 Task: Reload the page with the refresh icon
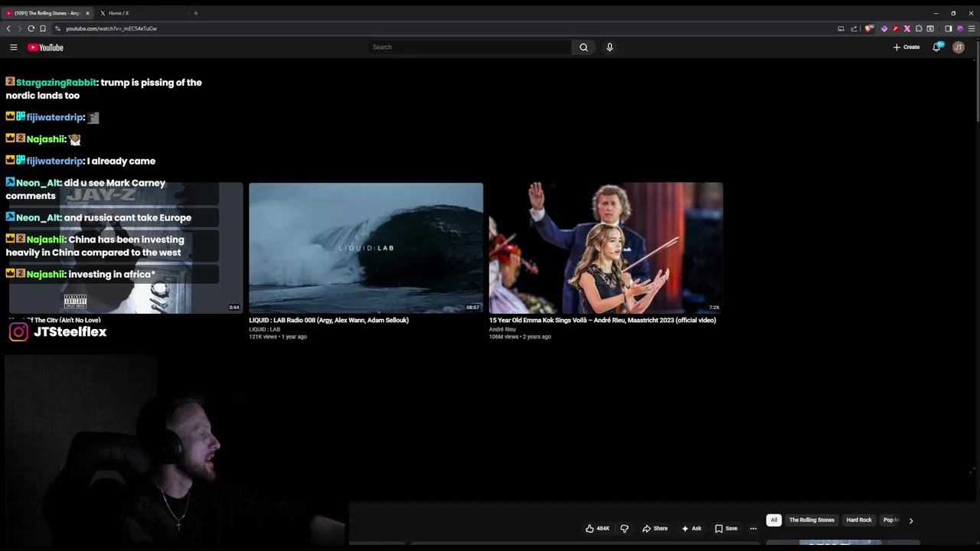click(x=31, y=28)
